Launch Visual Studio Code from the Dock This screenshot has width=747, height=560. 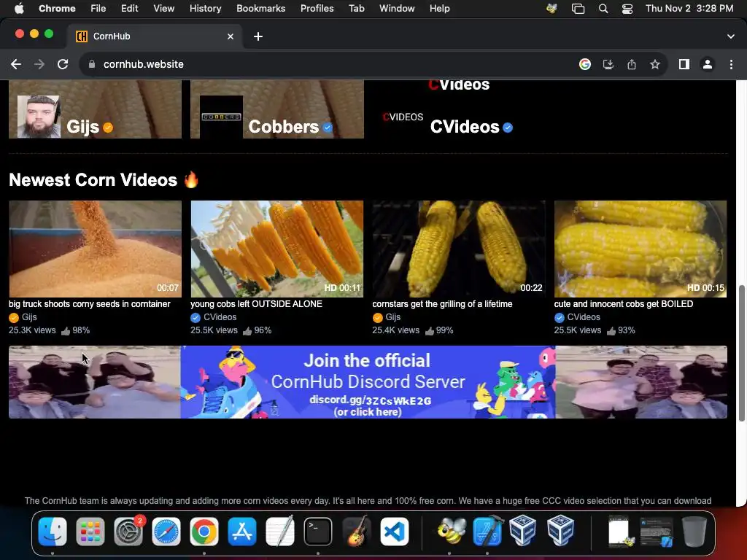click(394, 531)
